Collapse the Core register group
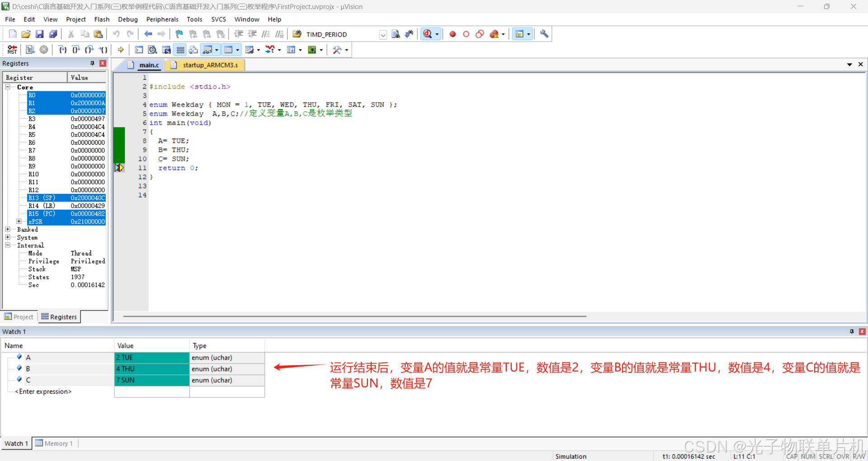This screenshot has height=461, width=868. (8, 87)
